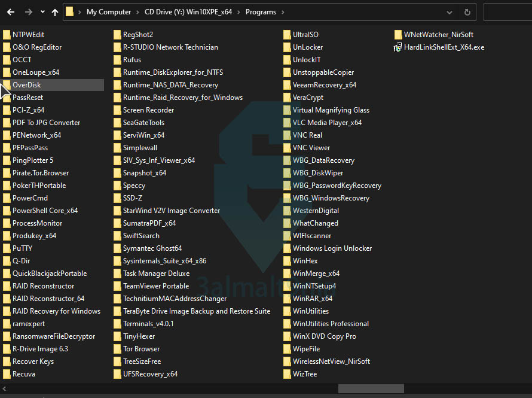Click the SSD-Z folder icon
532x398 pixels.
(x=117, y=198)
